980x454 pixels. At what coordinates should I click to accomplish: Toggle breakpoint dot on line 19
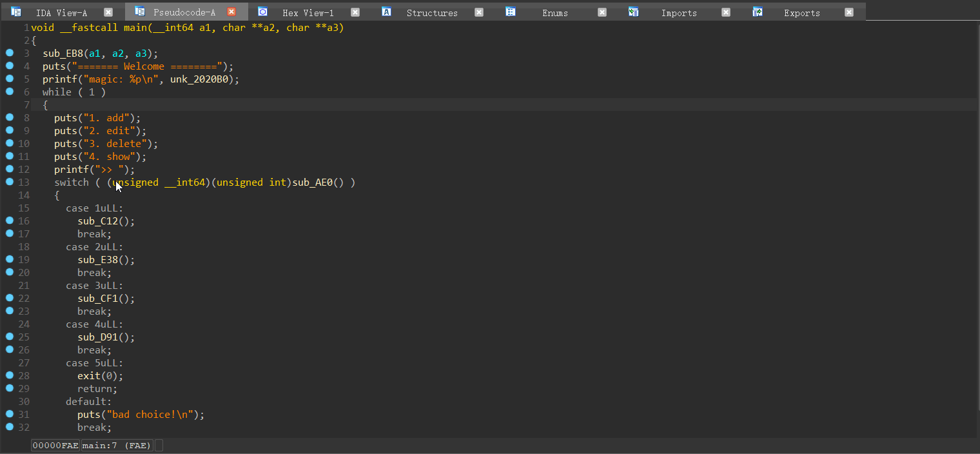pyautogui.click(x=10, y=259)
